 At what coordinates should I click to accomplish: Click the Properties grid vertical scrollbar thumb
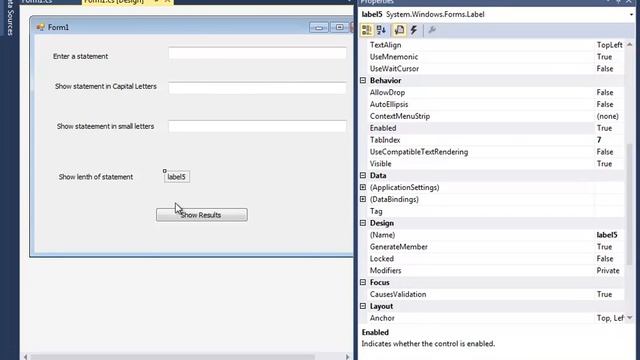point(629,204)
